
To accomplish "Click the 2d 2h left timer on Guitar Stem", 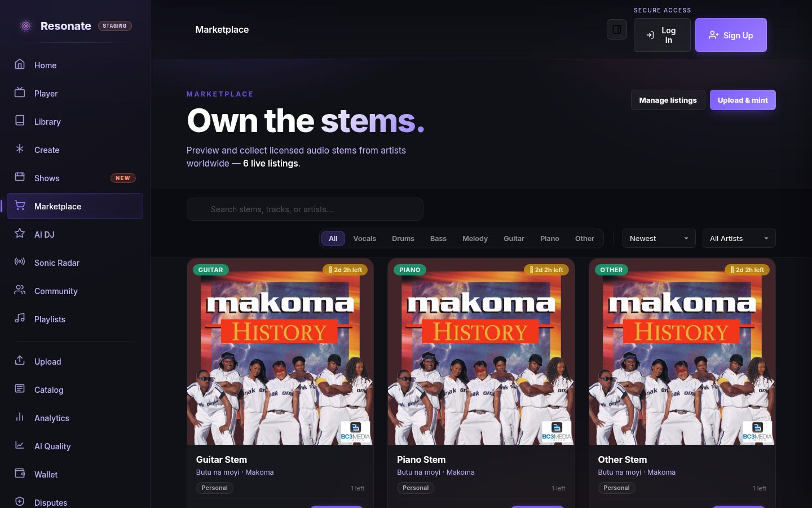I will click(345, 270).
